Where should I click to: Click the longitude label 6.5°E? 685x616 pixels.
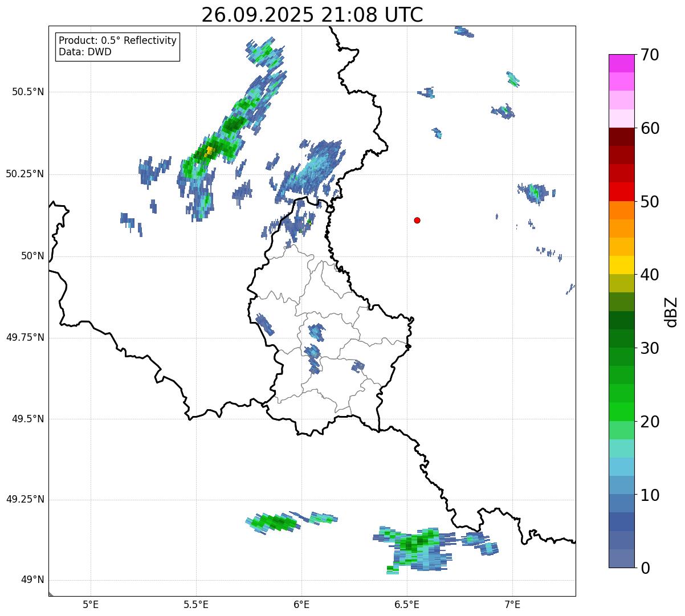(407, 604)
